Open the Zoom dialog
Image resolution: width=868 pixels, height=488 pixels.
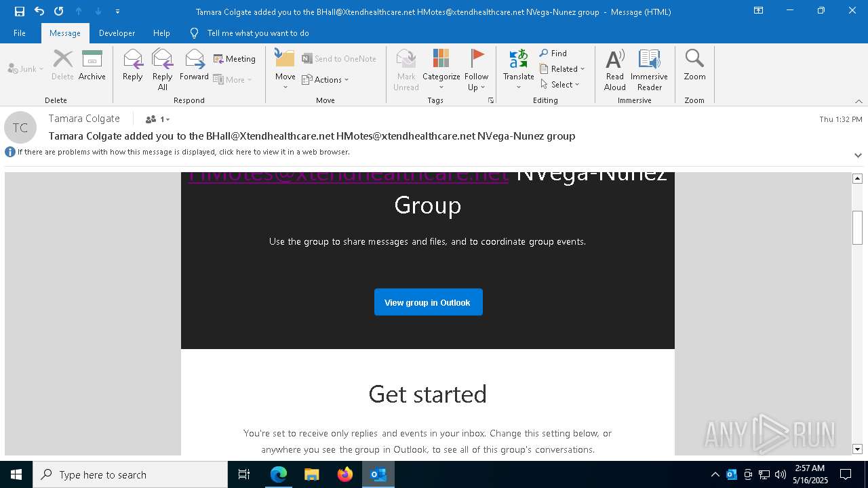tap(695, 65)
